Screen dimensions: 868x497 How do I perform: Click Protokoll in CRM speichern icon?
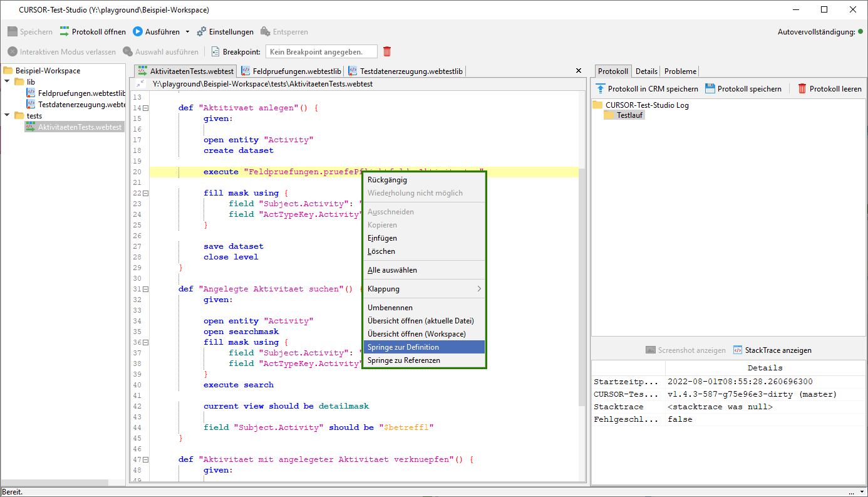tap(601, 88)
